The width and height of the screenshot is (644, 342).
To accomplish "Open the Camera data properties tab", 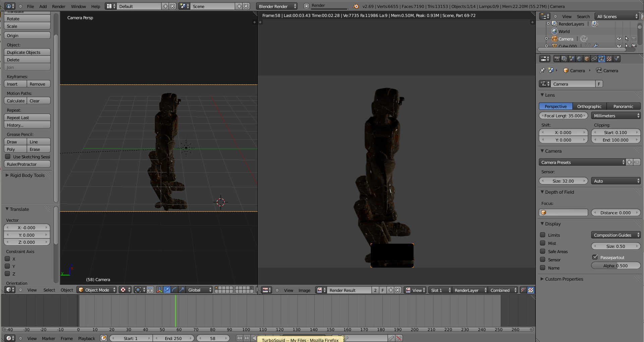I will click(602, 59).
